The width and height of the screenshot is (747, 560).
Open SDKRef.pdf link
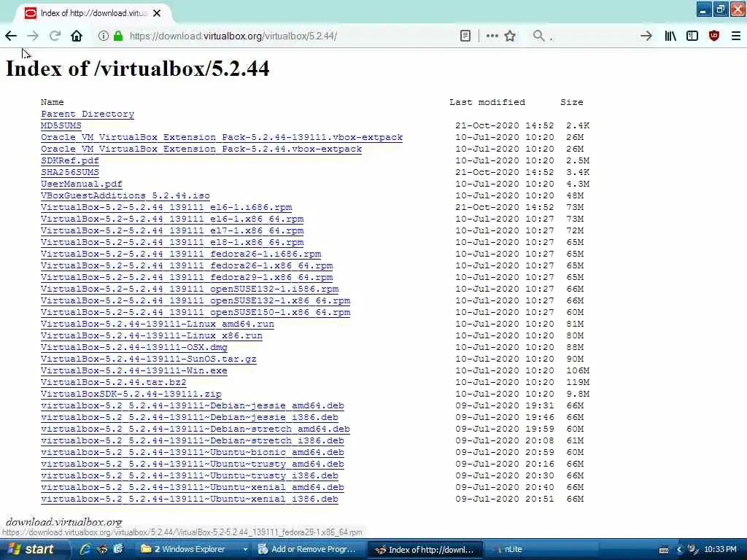pos(70,160)
